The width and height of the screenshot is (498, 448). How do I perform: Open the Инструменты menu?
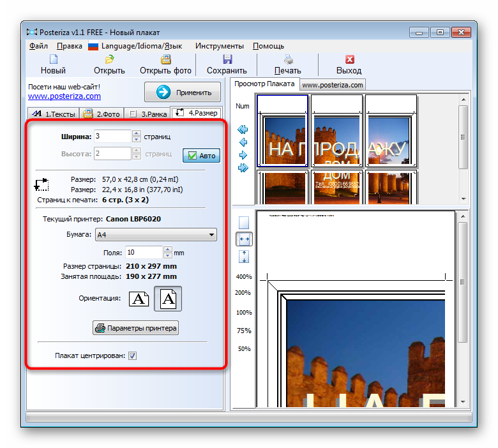click(x=220, y=46)
